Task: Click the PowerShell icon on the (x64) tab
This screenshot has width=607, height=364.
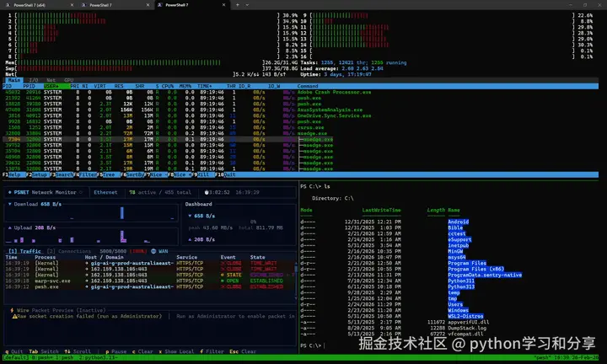Action: (x=8, y=5)
